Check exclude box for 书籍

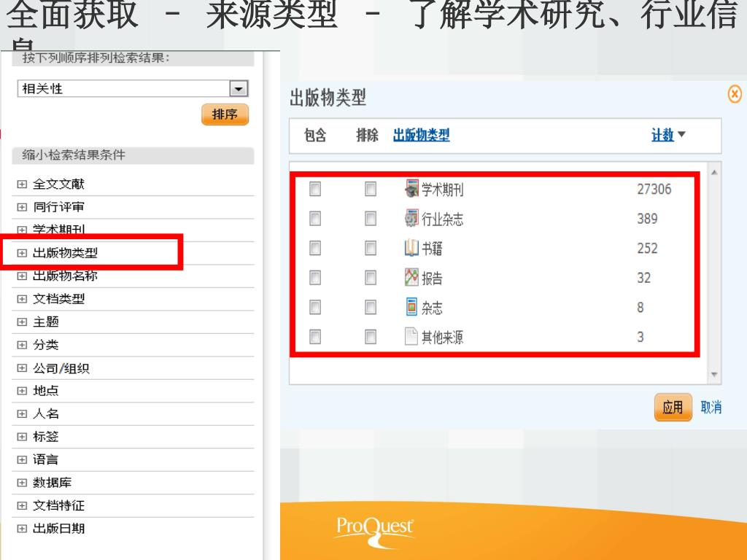click(370, 248)
